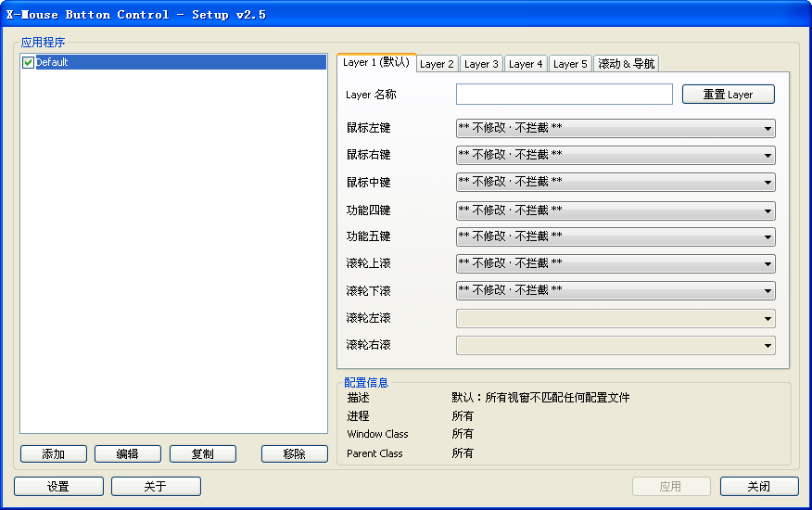Open 设置 settings button
The height and width of the screenshot is (510, 812).
pos(58,486)
